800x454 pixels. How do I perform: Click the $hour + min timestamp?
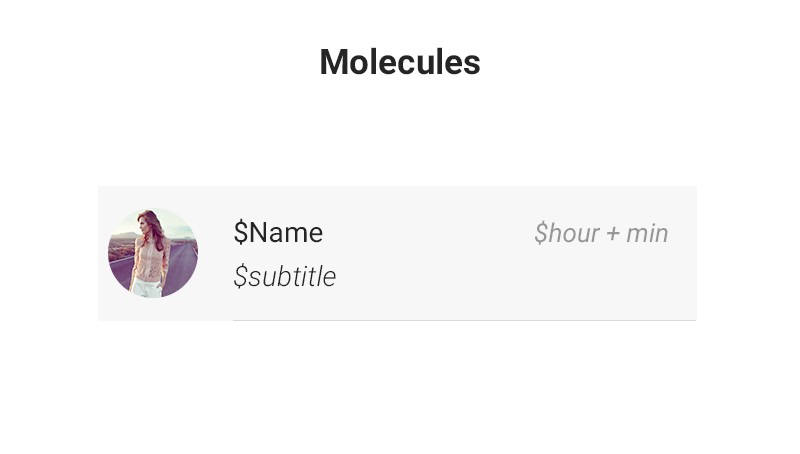coord(600,234)
